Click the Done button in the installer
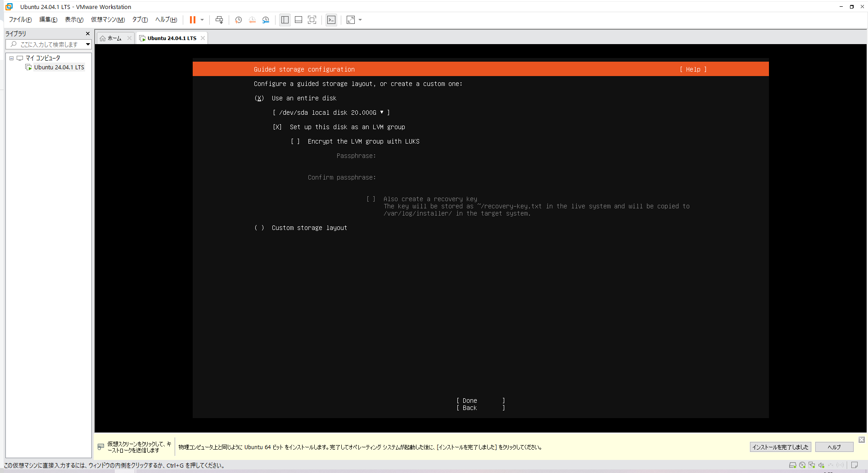868x473 pixels. [481, 401]
